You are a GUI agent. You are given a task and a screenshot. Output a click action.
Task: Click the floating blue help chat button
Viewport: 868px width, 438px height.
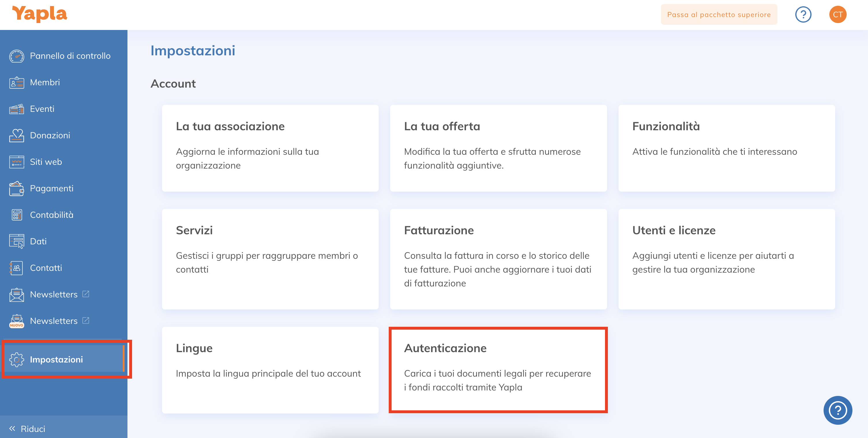(x=838, y=410)
